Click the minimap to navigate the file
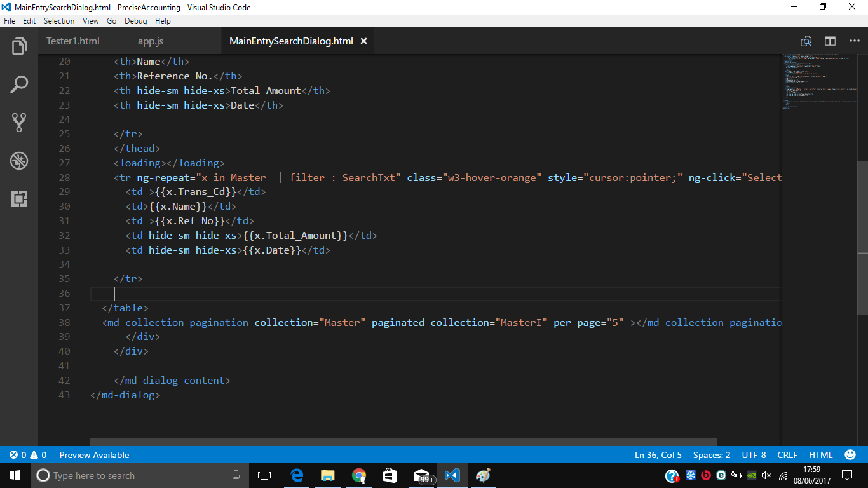This screenshot has height=488, width=868. pos(820,83)
